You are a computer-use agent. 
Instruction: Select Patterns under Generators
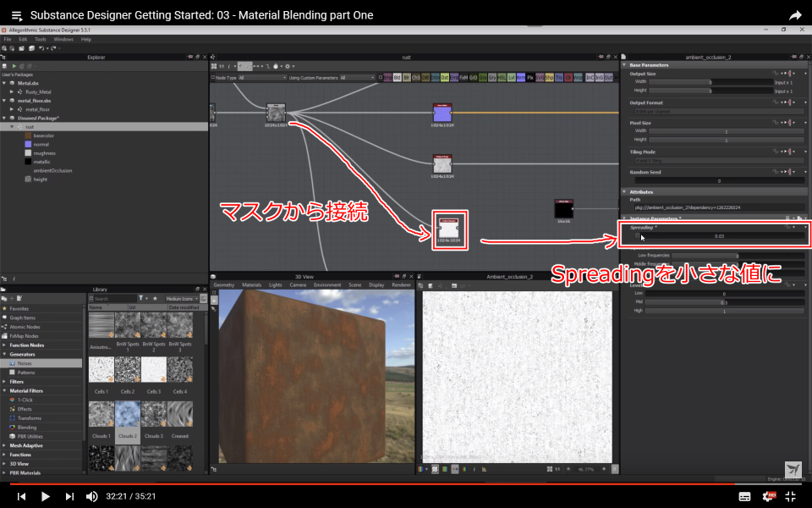26,373
